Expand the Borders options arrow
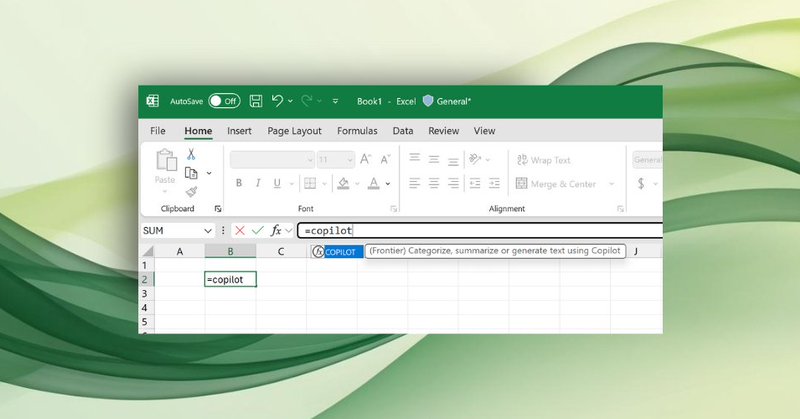This screenshot has width=800, height=419. pos(324,184)
